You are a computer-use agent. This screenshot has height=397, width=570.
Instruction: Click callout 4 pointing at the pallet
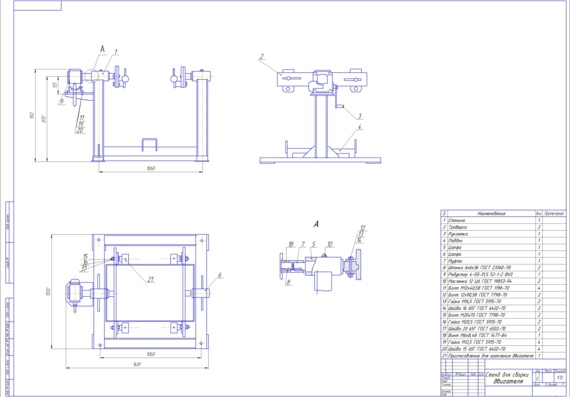tap(360, 127)
